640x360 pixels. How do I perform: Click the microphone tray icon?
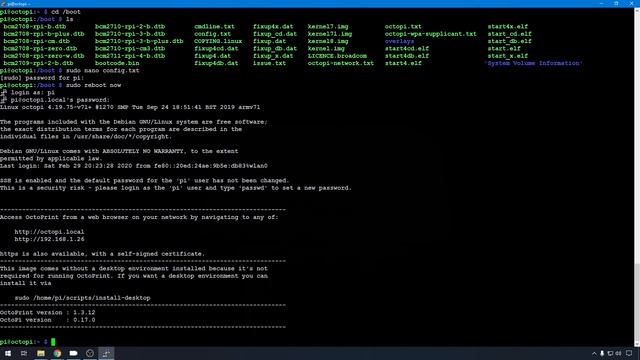(x=602, y=353)
